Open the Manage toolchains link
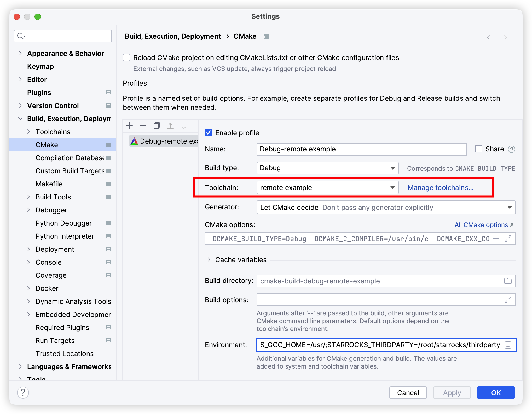The width and height of the screenshot is (532, 414). [x=441, y=188]
